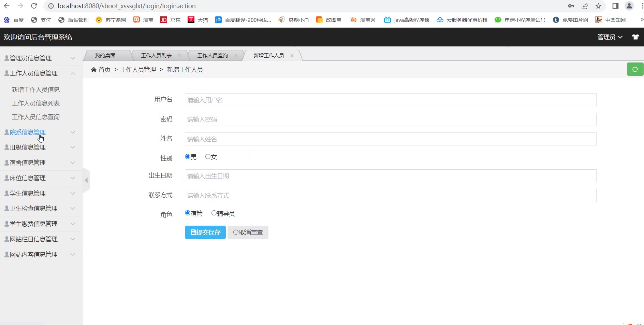
Task: Click the share page icon in address bar
Action: (x=585, y=6)
